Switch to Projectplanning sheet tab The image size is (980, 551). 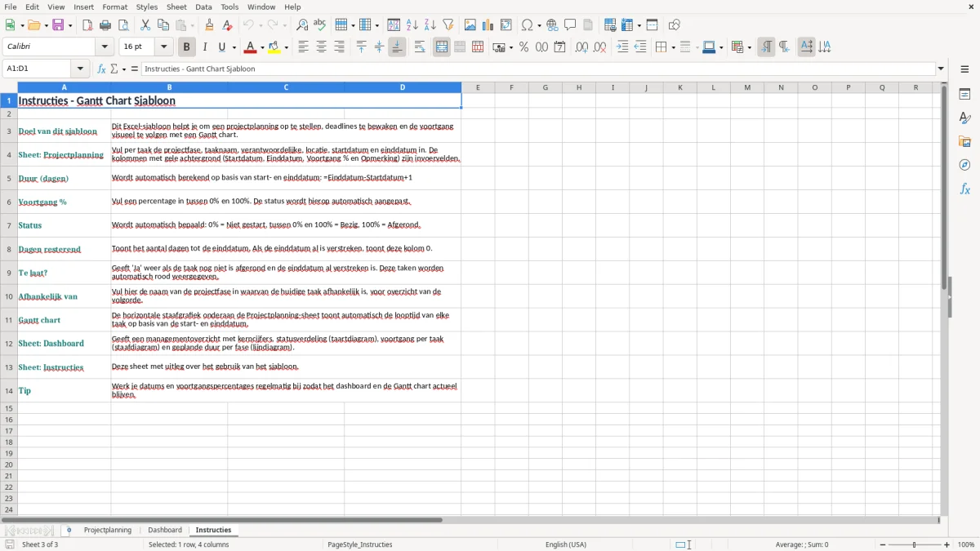tap(108, 530)
